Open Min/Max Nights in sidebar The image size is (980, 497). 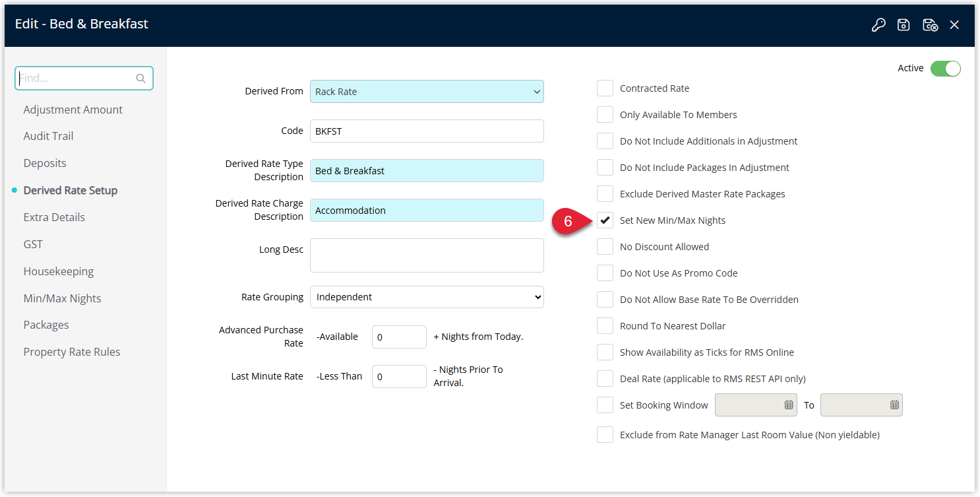(63, 298)
